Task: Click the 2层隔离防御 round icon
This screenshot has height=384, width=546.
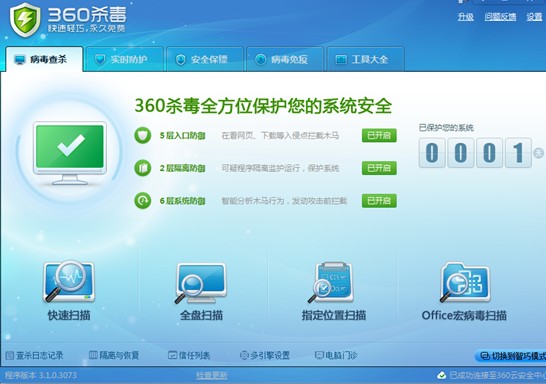Action: coord(143,168)
